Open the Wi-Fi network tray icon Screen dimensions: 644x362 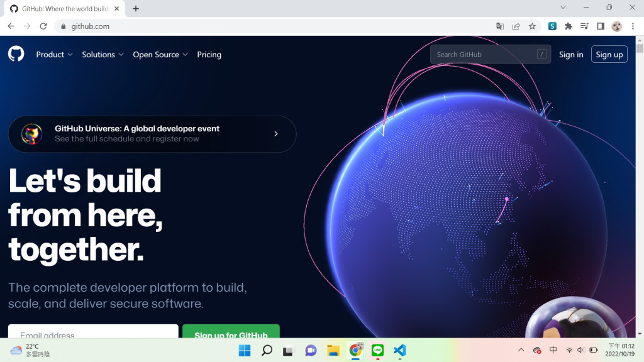coord(569,350)
